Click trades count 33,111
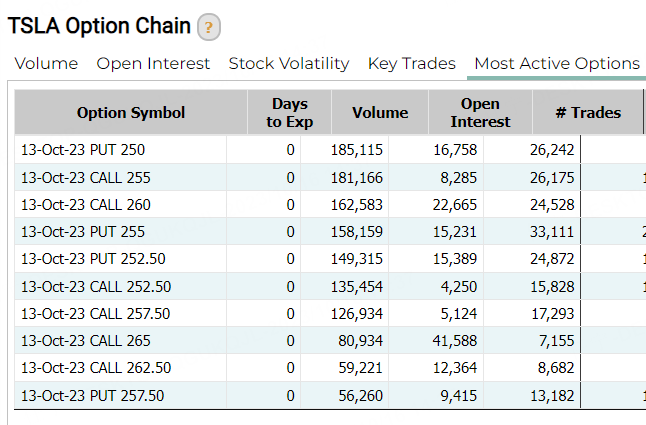Screen dimensions: 646x425 (552, 231)
